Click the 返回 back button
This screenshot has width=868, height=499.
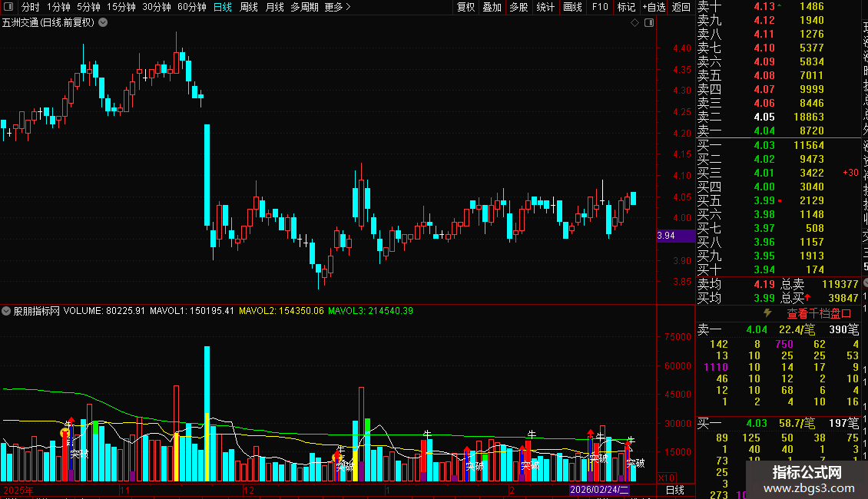pos(681,7)
